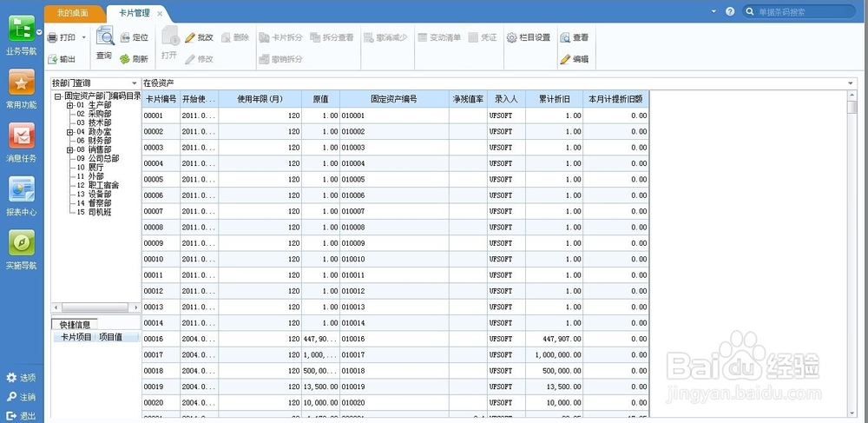Sort by 本月计提折旧额 column header
Screen dimensions: 868x423
pos(615,99)
